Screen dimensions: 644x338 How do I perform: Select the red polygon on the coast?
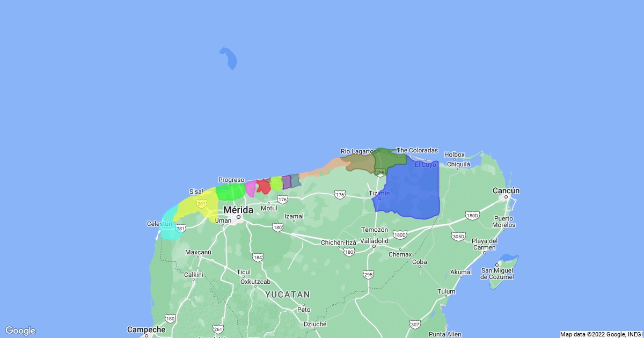tap(263, 187)
